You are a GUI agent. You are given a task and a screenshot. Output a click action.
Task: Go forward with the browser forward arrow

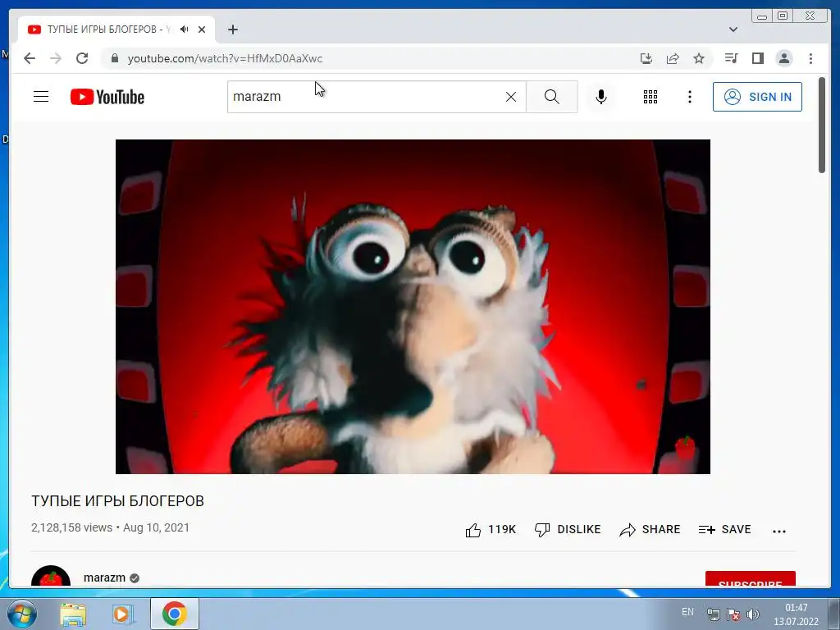pos(56,58)
